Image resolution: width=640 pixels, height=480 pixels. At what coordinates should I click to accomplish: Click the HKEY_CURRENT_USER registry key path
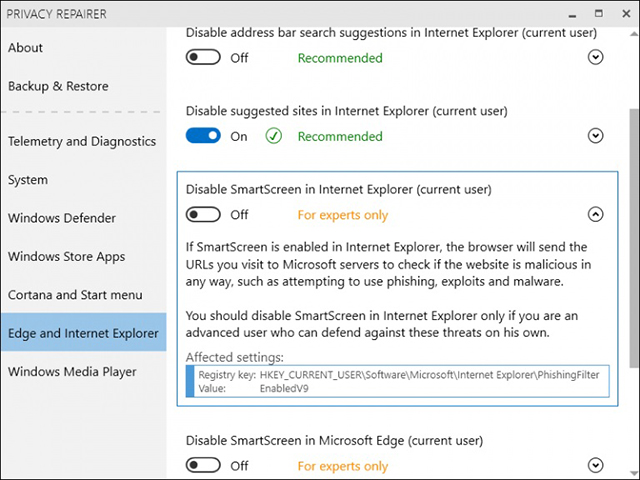[x=429, y=375]
